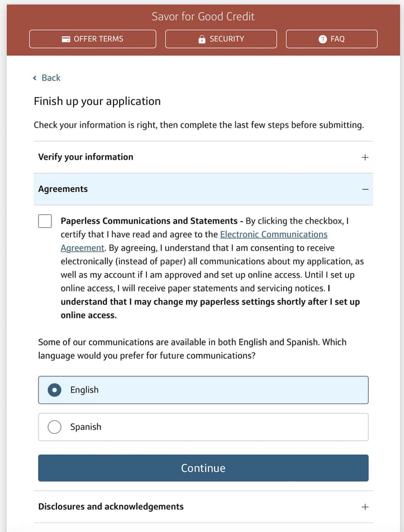Click the credit card icon in Offer Terms

click(x=66, y=39)
